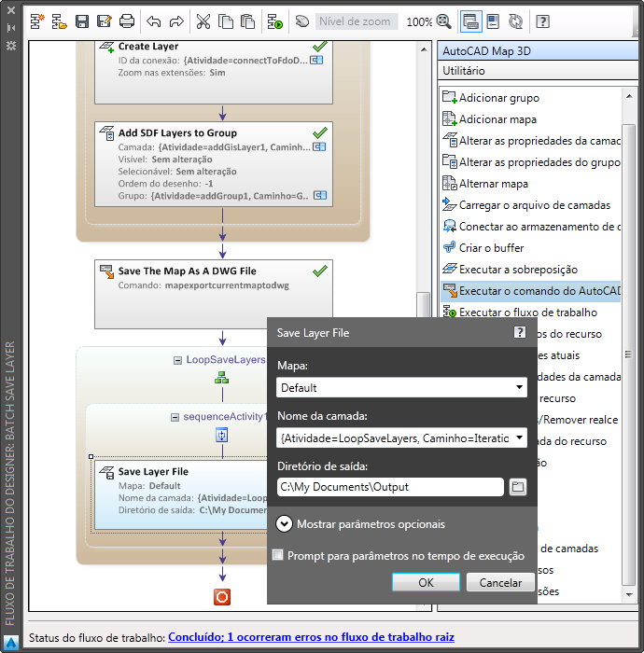Click the binding icon on Create Layer connection ID

click(x=316, y=61)
